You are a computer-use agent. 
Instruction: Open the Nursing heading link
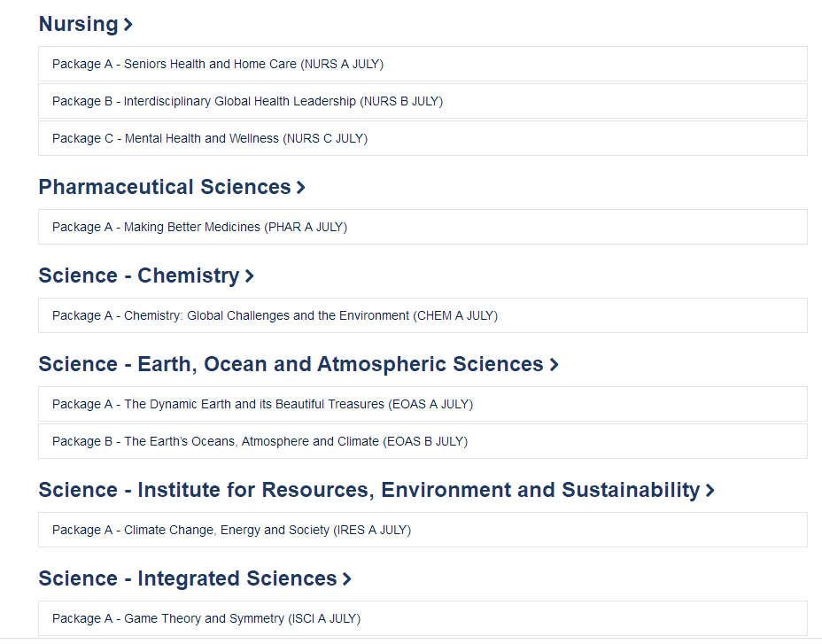pos(79,24)
